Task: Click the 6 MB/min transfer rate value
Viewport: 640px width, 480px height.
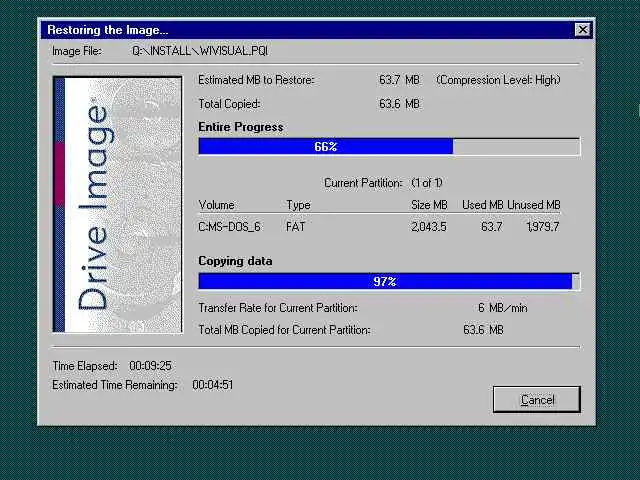Action: tap(502, 308)
